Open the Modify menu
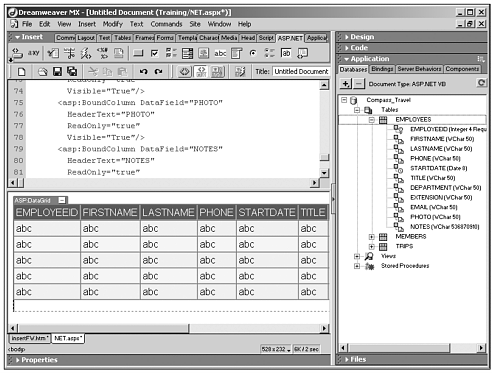Screen dimensions: 495x373 113,24
